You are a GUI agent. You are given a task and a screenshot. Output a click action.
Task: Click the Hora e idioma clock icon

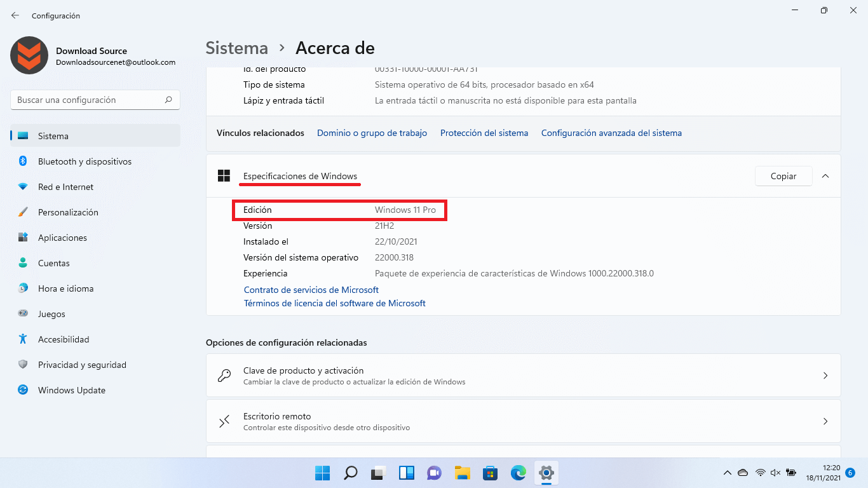[23, 288]
